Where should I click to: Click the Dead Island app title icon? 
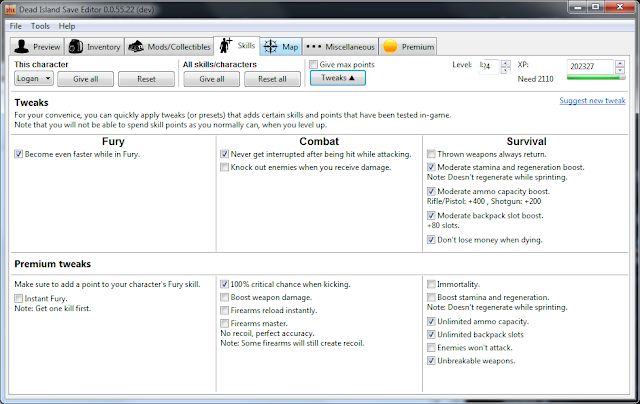11,9
